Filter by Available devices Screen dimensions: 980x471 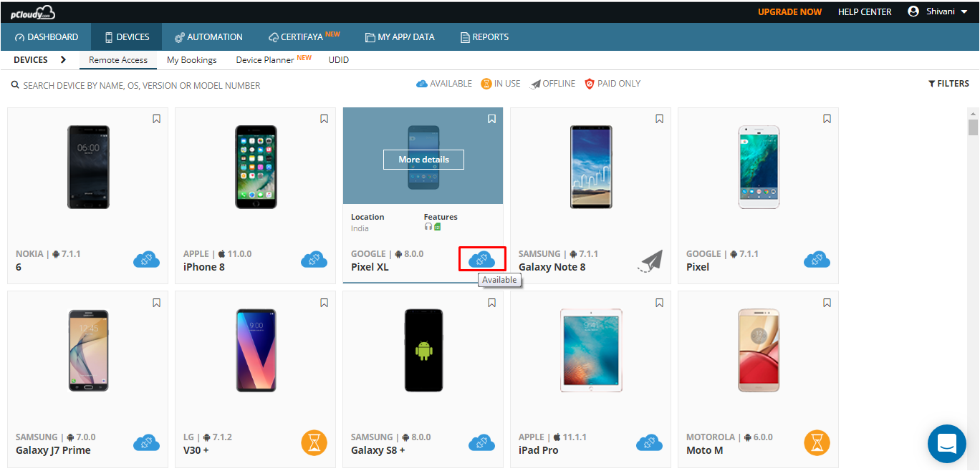pos(444,84)
